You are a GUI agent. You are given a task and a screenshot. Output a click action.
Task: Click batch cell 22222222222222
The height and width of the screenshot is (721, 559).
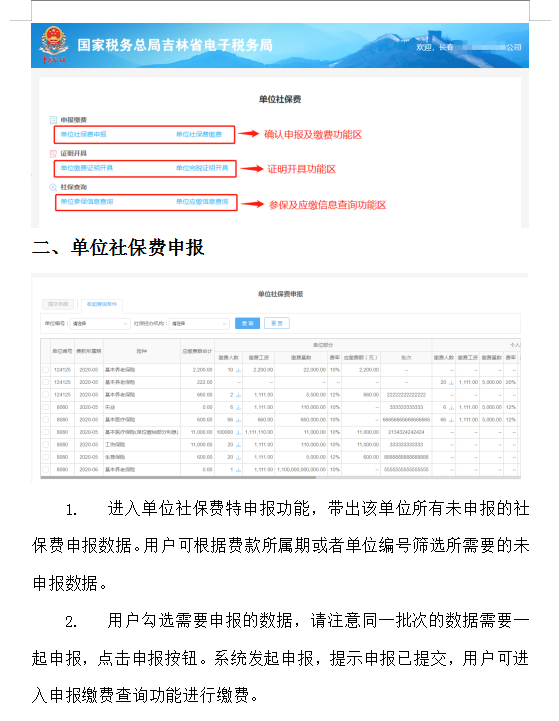coord(406,395)
